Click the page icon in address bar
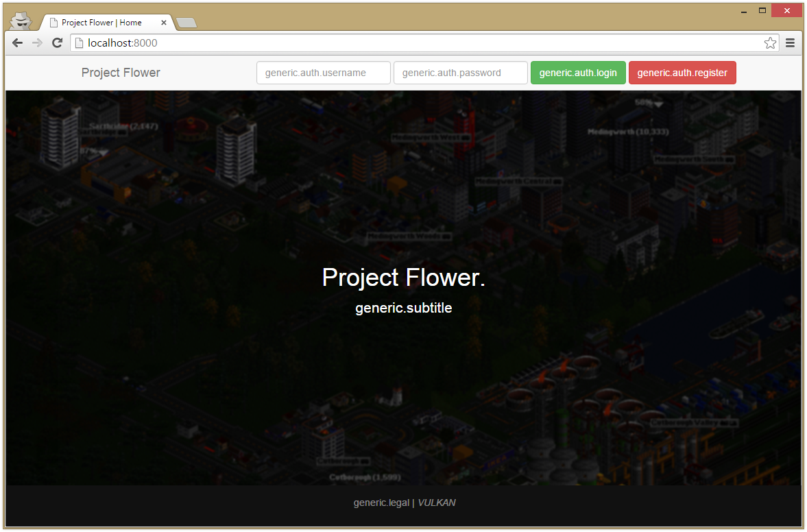 (80, 43)
